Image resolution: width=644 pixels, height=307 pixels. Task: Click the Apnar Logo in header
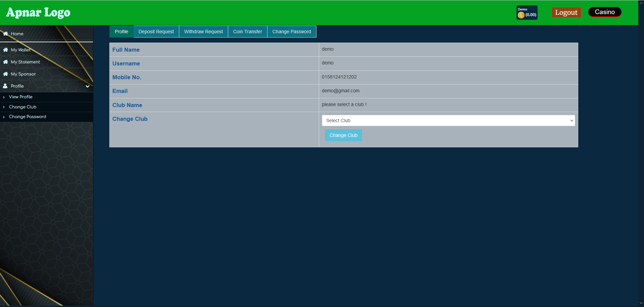point(38,13)
